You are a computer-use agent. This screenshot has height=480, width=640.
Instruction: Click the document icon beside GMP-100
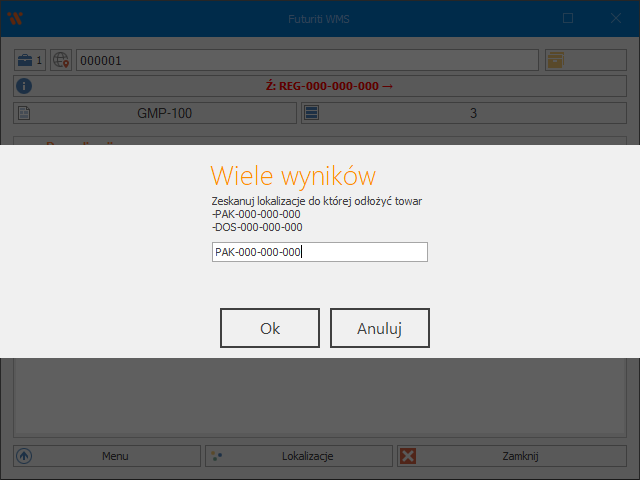(x=25, y=113)
